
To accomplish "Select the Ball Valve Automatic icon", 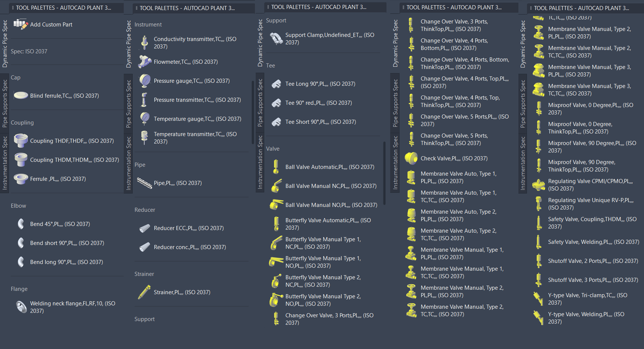I will pos(276,167).
